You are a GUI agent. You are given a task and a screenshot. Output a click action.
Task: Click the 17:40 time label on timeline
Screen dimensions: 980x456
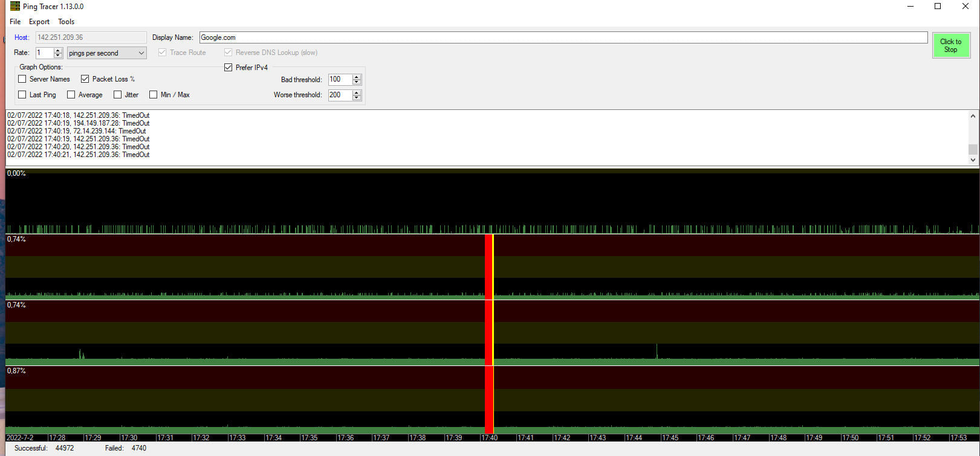pyautogui.click(x=490, y=438)
